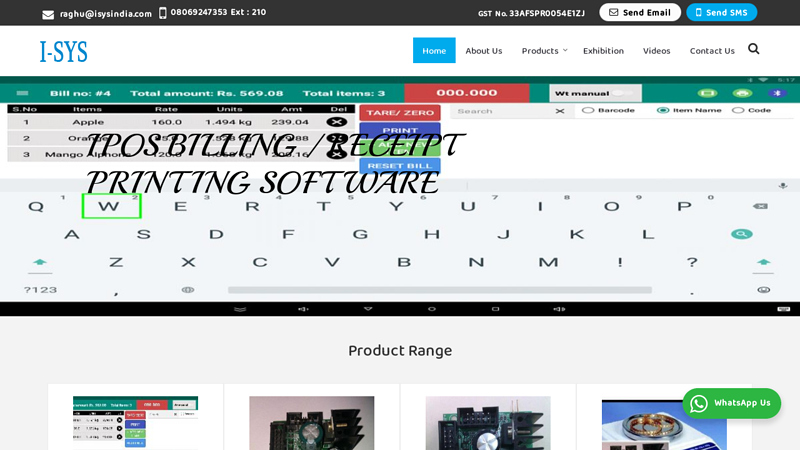
Task: Click the red 000.000 weight display
Action: pyautogui.click(x=467, y=93)
